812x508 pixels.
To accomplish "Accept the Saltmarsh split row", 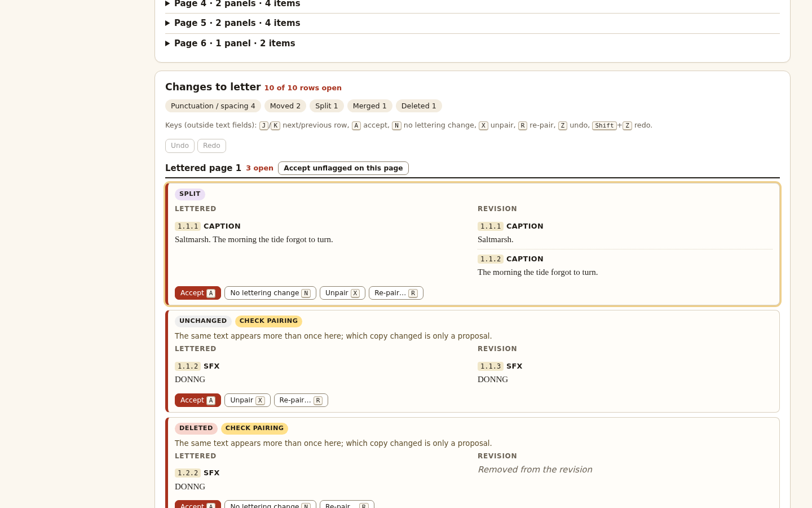I will 198,293.
